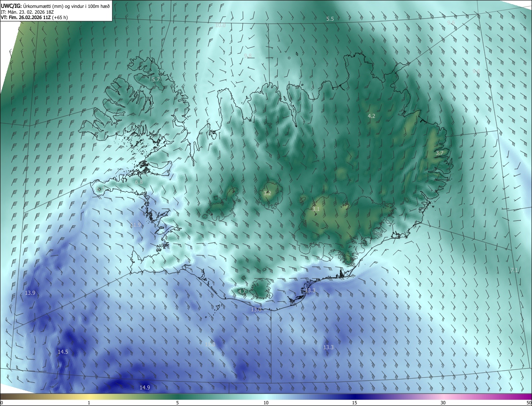The image size is (532, 406).
Task: Click the valid time 'VT: Fim. 26.02.2026 11Z (+65 h)'
Action: [x=34, y=17]
